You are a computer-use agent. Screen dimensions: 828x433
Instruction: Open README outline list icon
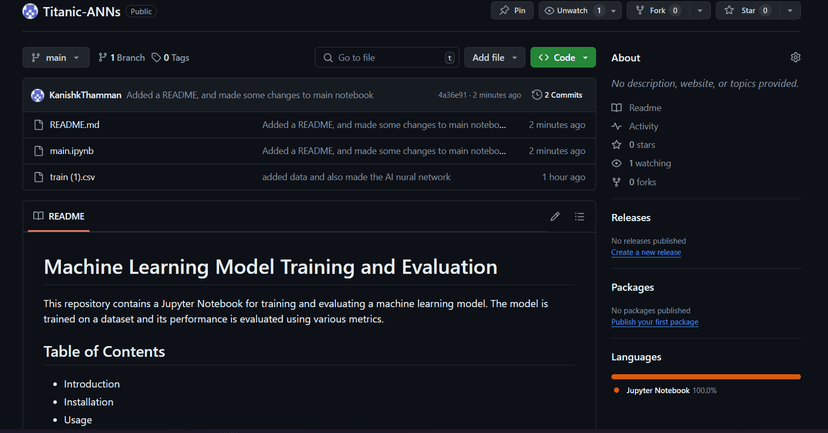pos(579,216)
